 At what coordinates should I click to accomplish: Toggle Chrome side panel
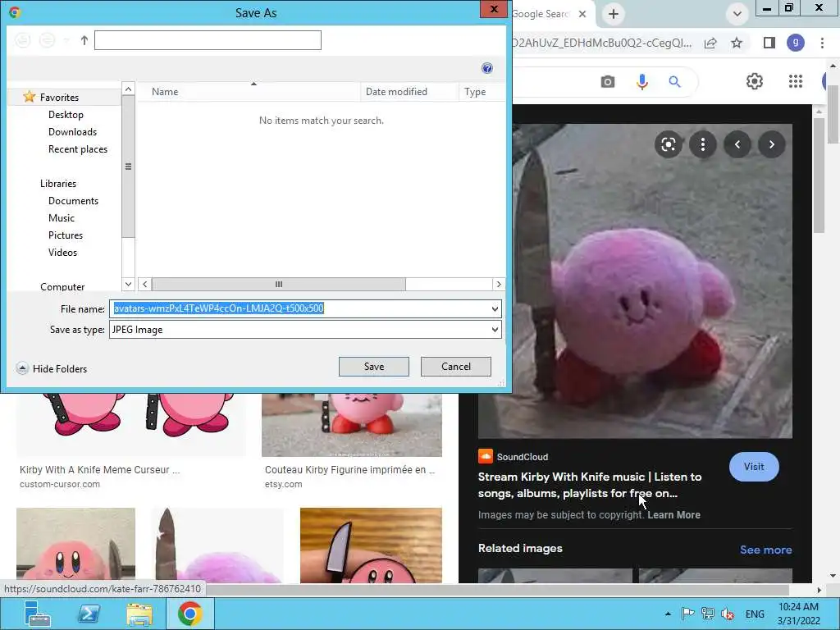769,43
